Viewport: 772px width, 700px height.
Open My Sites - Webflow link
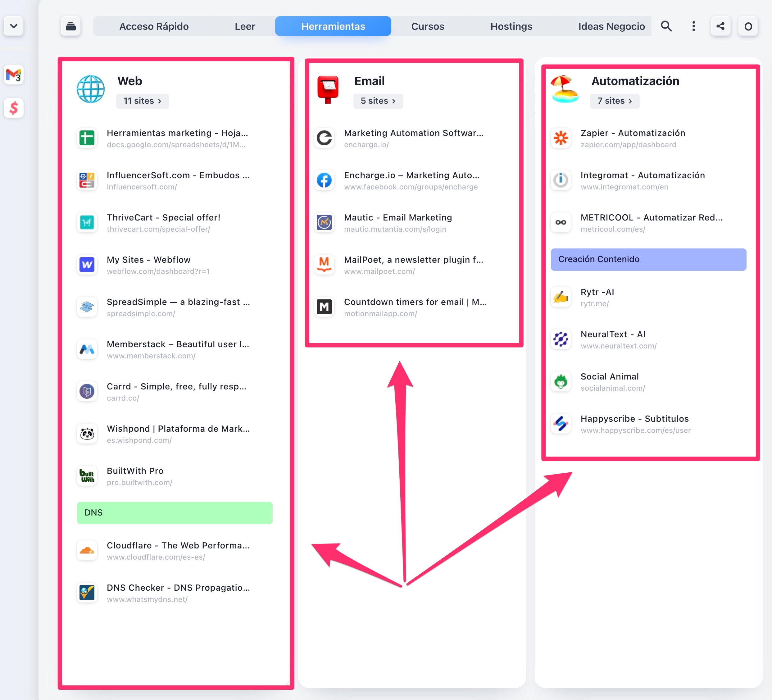(148, 260)
